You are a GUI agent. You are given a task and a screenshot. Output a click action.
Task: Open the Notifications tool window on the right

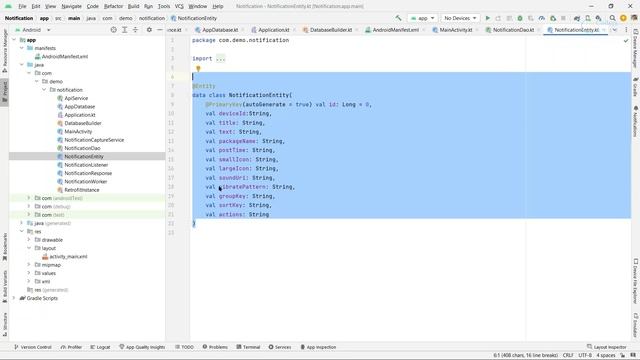(636, 122)
